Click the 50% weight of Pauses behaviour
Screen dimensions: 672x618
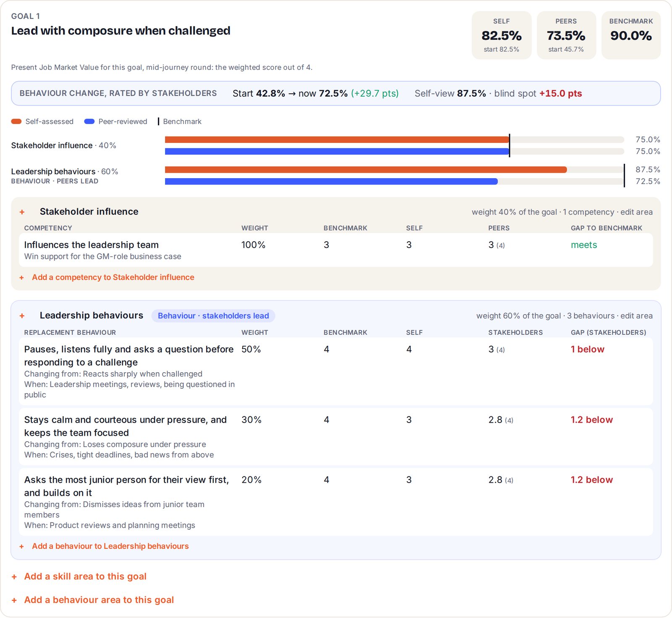click(x=251, y=349)
